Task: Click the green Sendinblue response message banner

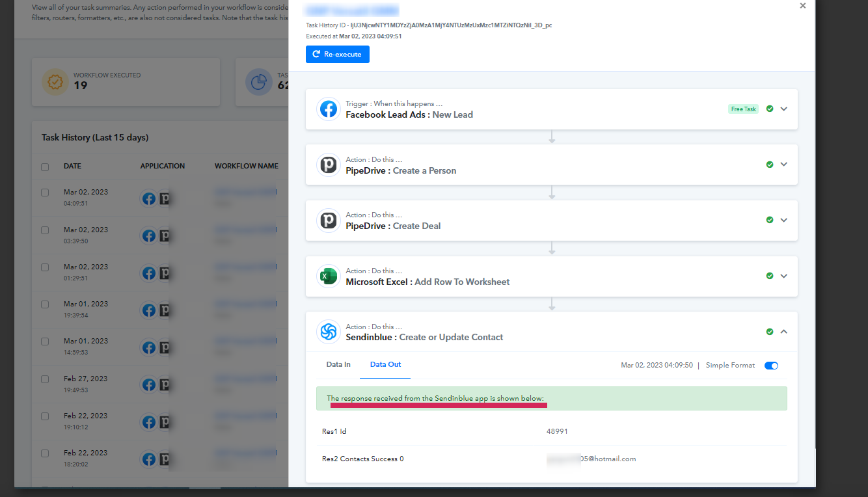Action: (552, 399)
